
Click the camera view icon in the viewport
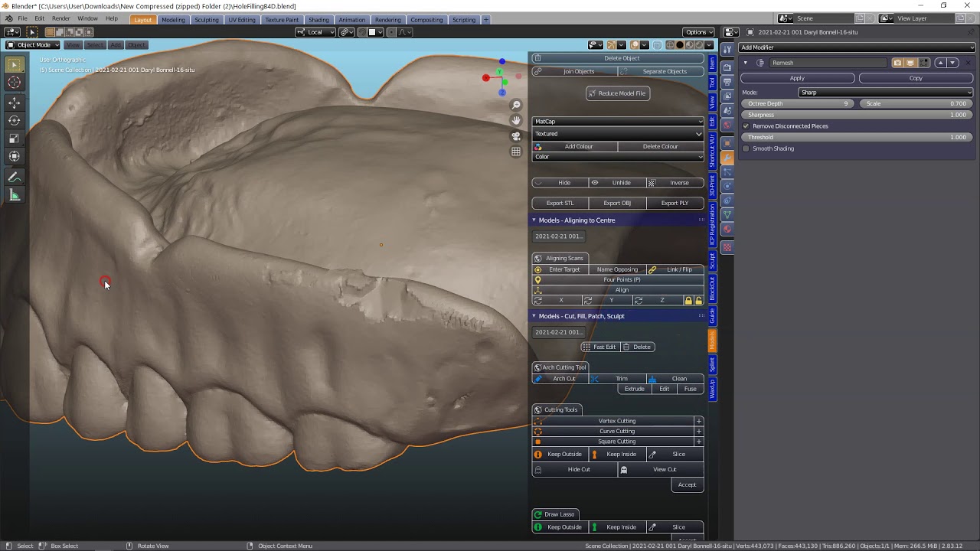tap(516, 135)
